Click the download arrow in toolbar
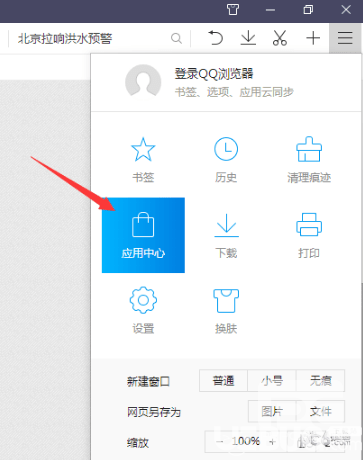Viewport: 363px width, 460px height. pos(248,38)
